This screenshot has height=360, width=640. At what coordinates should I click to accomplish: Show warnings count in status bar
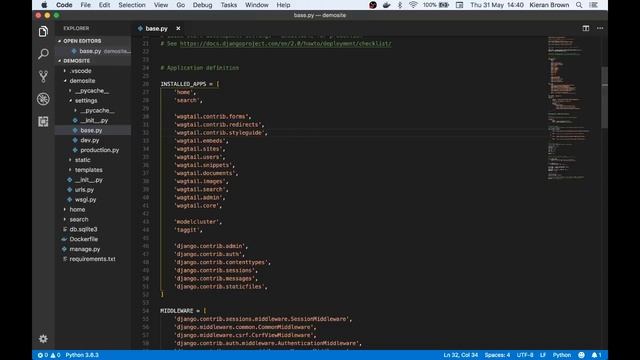click(56, 355)
